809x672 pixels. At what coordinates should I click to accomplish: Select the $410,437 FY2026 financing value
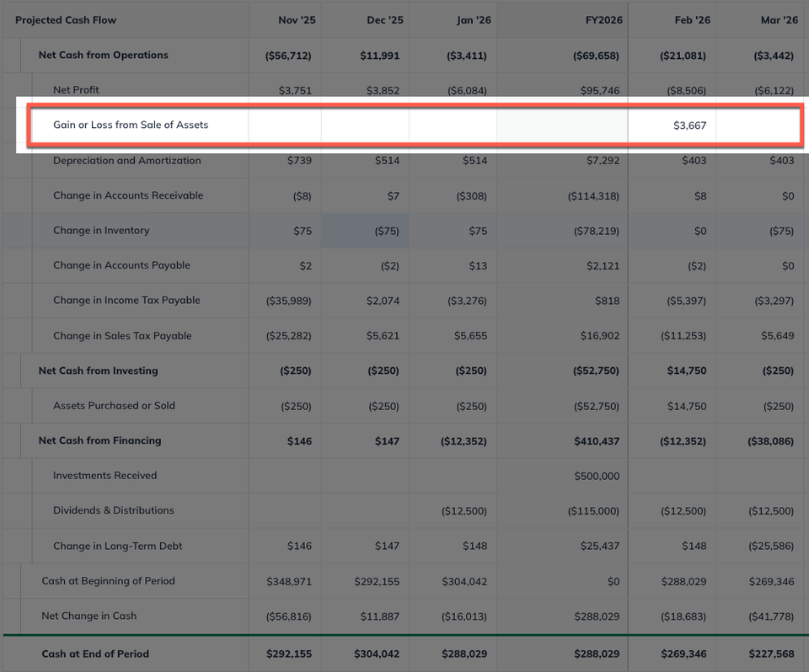pyautogui.click(x=597, y=441)
